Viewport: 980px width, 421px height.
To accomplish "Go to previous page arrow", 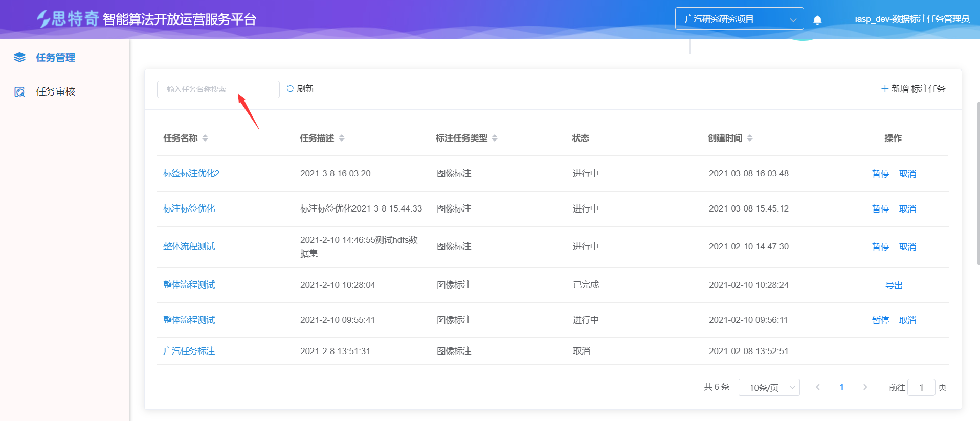I will 818,387.
